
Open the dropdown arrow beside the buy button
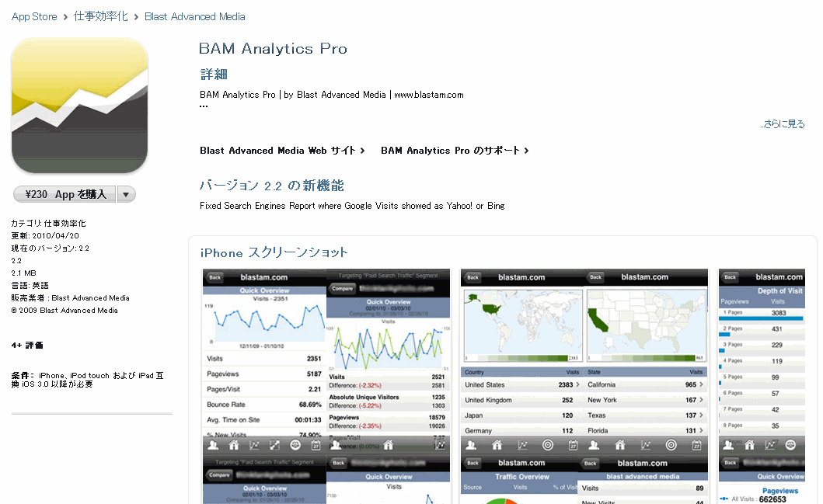click(126, 195)
